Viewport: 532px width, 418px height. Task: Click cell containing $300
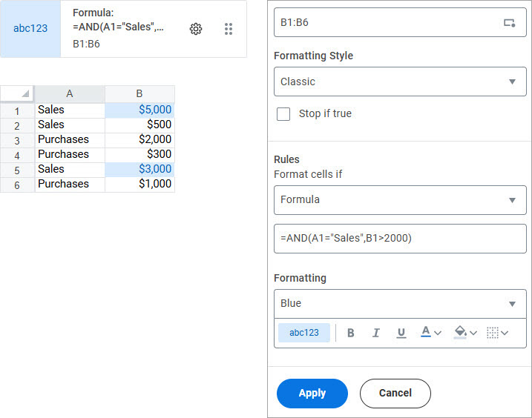pos(139,155)
